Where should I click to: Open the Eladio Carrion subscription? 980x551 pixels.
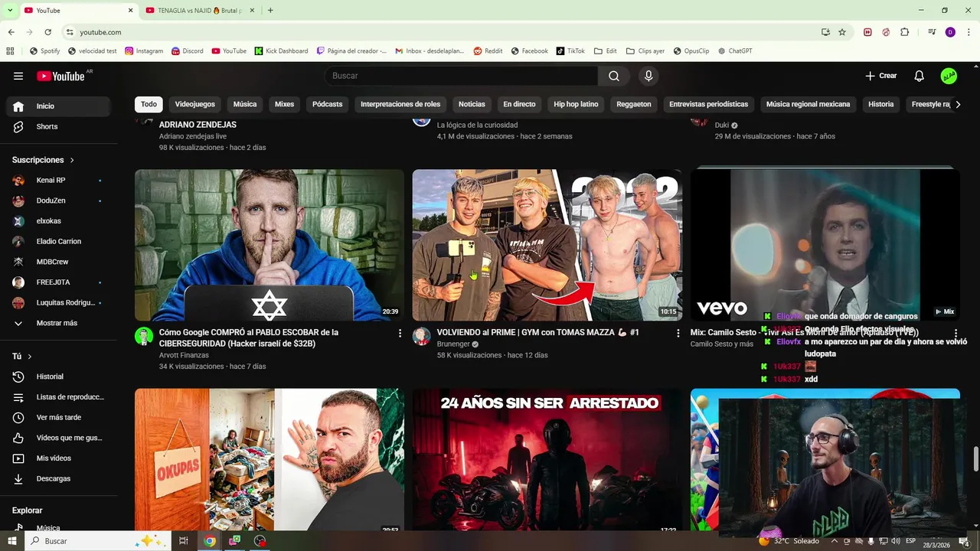[59, 241]
